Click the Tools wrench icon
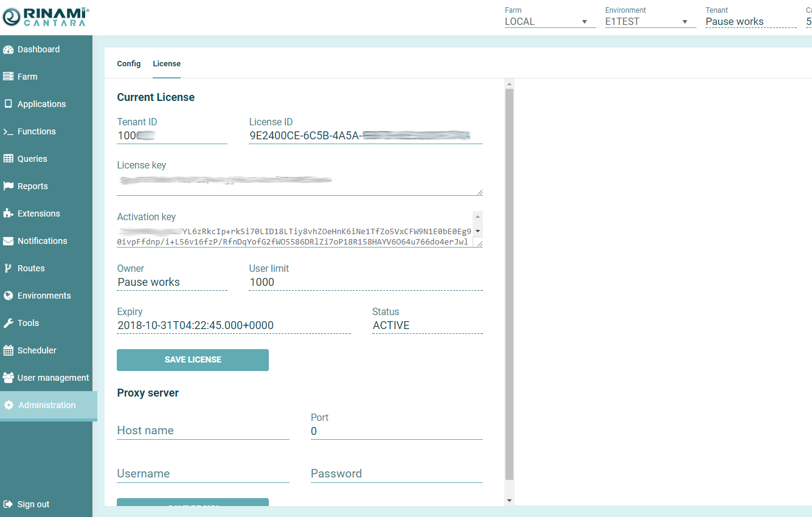The width and height of the screenshot is (812, 517). tap(9, 323)
